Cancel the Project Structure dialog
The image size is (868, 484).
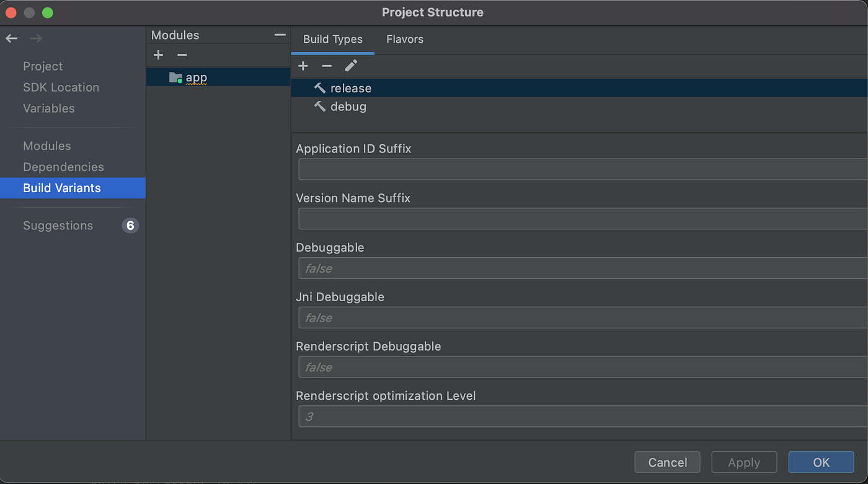pos(667,462)
